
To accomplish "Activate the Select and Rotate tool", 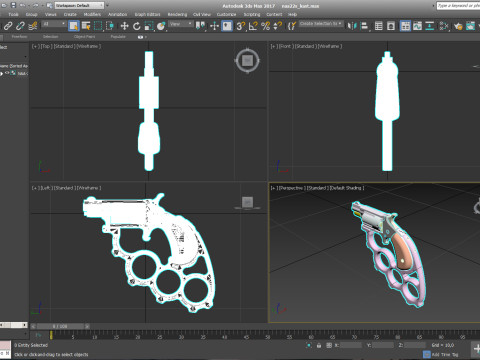I will tap(137, 26).
